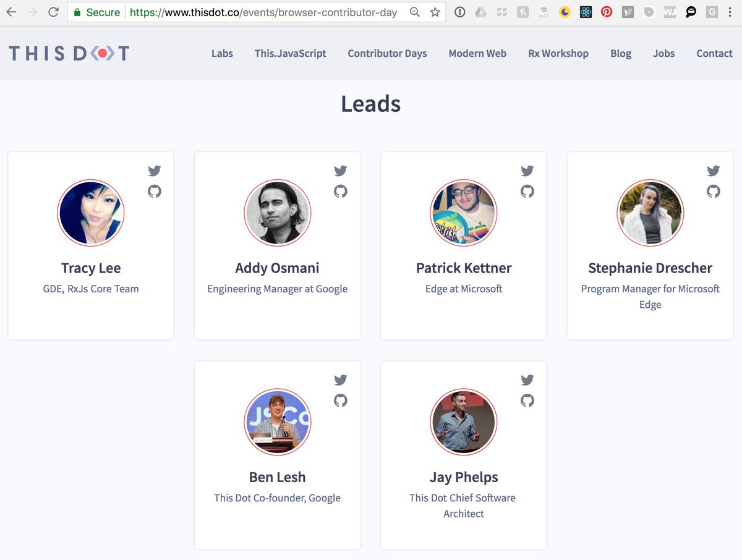
Task: Click Addy Osmani's profile photo
Action: pyautogui.click(x=278, y=213)
